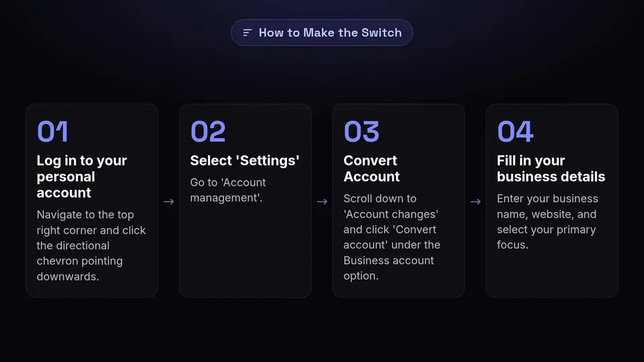644x362 pixels.
Task: Click the "Scroll down to 'Account changes'" description
Action: coord(392,237)
